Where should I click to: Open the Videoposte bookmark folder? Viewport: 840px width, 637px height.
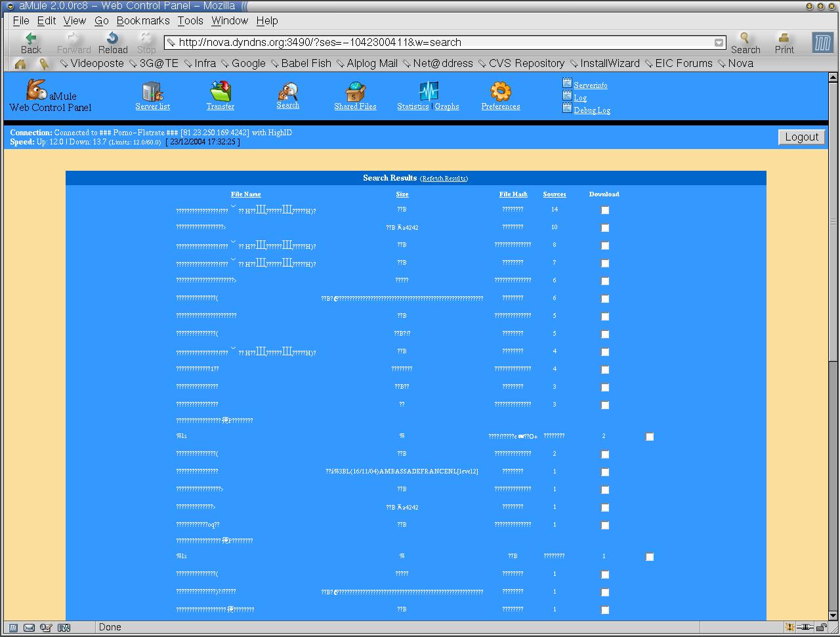[92, 64]
